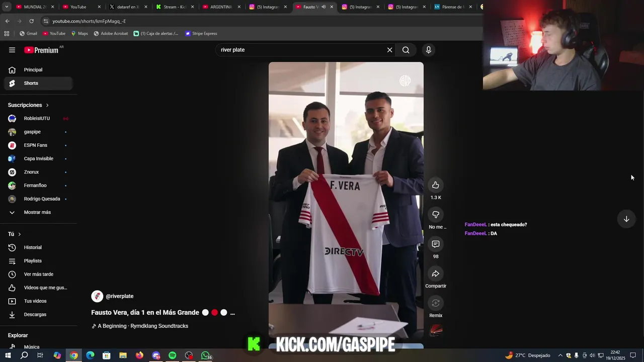Expand the Tú section chevron
Image resolution: width=644 pixels, height=362 pixels.
point(20,234)
